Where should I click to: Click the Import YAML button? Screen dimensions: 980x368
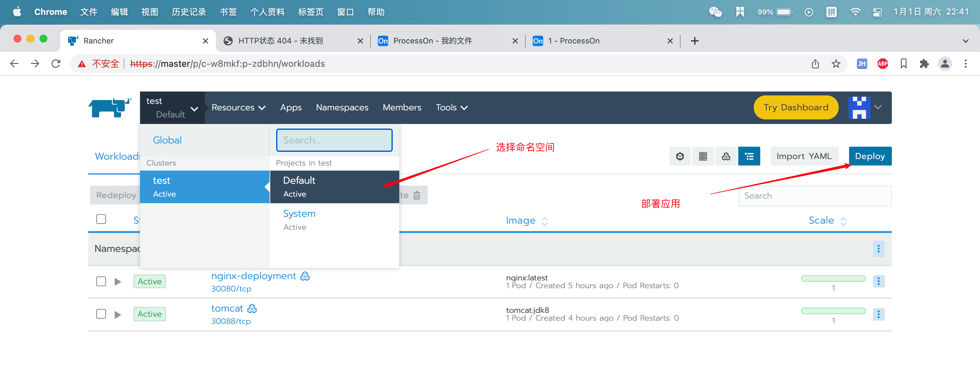coord(804,156)
